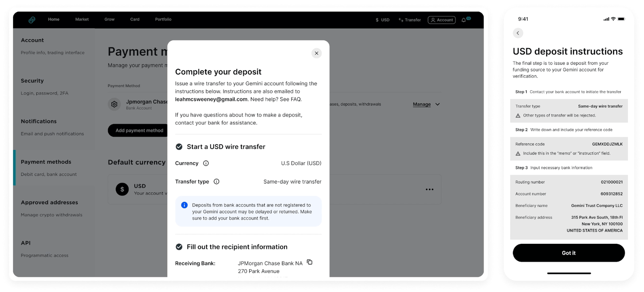Tap the mobile battery icon

[x=621, y=19]
